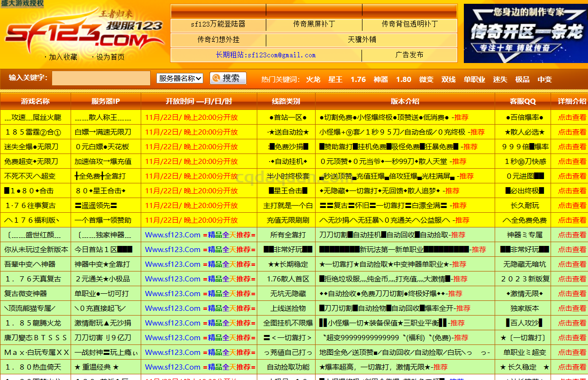588x380 pixels.
Task: Open game 不死不灭へ超变
Action: [30, 176]
